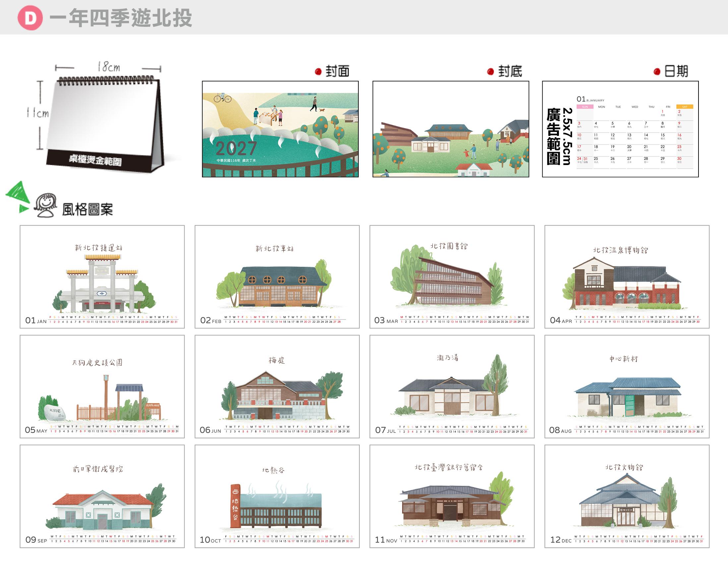The width and height of the screenshot is (728, 564).
Task: Click the red dot beside 日期
Action: tap(657, 71)
